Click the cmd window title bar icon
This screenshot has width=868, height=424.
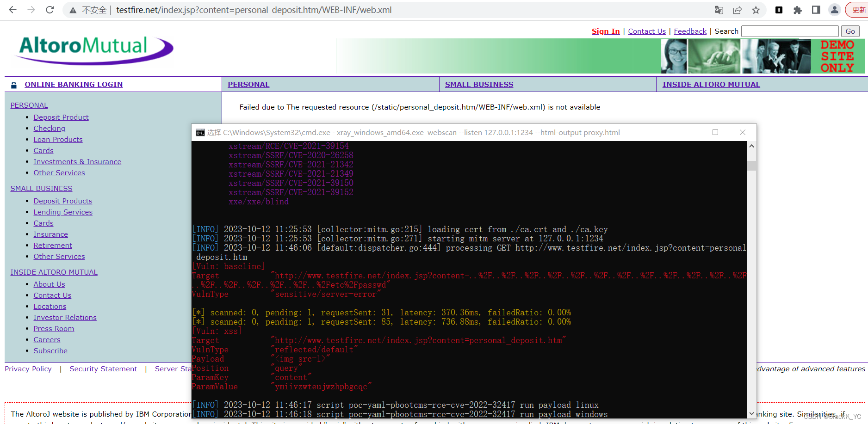pyautogui.click(x=200, y=133)
